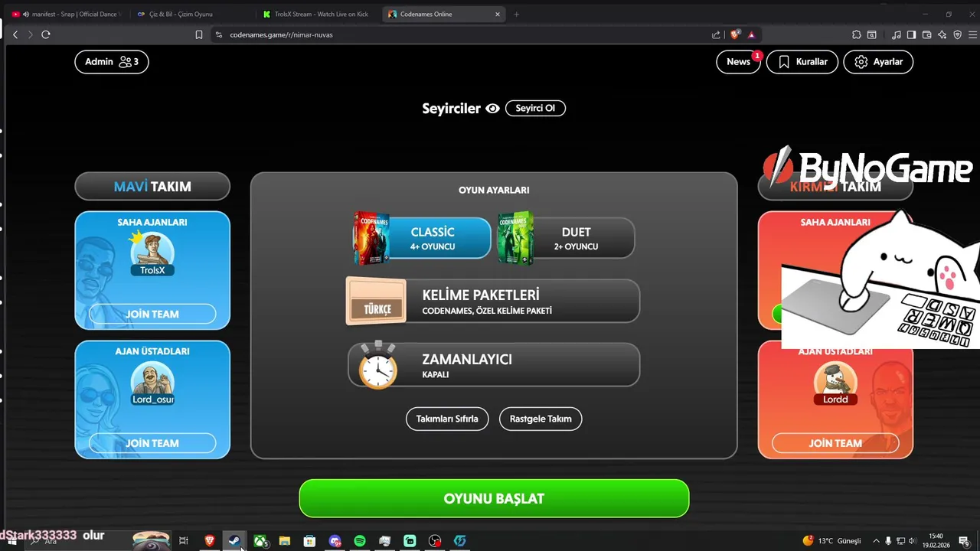Viewport: 980px width, 551px height.
Task: Open the search-in-window toolbar icon
Action: (871, 34)
